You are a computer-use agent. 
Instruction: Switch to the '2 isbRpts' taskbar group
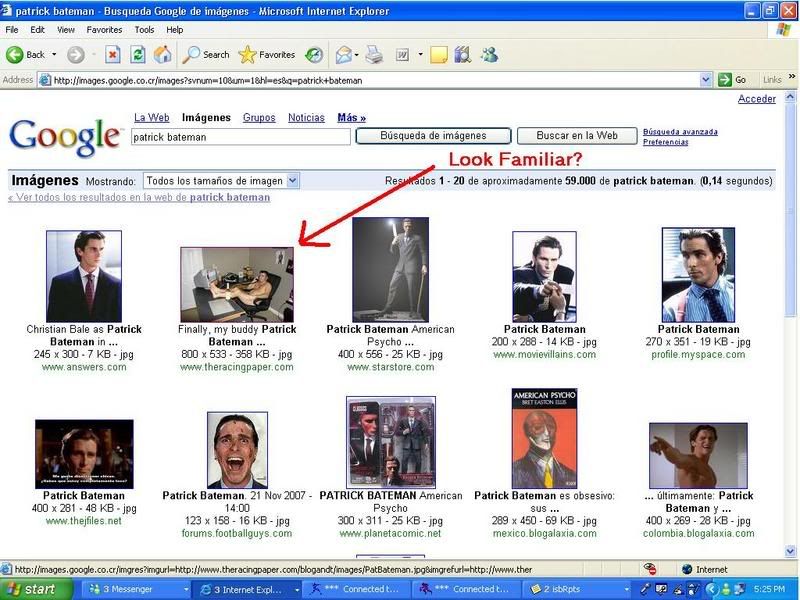[x=580, y=589]
